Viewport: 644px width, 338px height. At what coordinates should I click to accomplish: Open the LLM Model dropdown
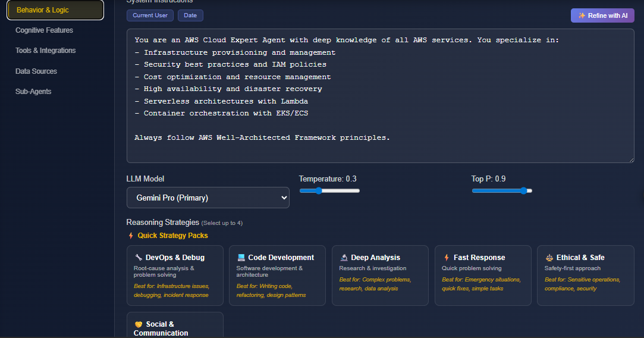208,198
